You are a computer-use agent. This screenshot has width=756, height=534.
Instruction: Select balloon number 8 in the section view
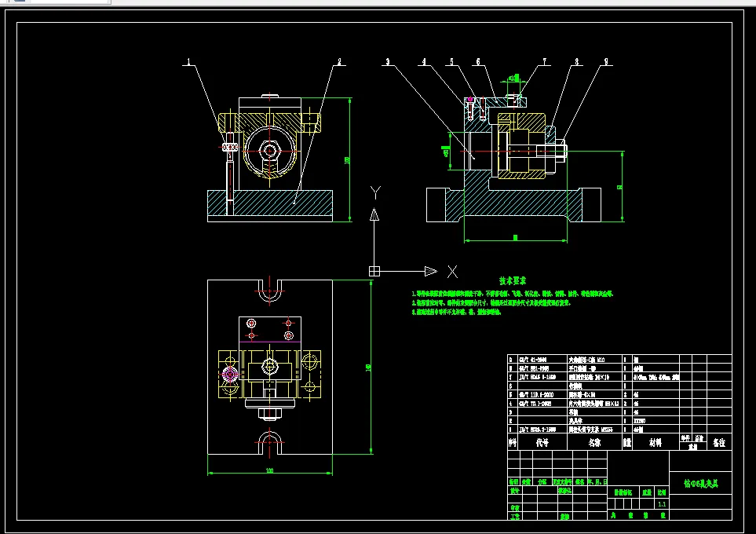[576, 62]
